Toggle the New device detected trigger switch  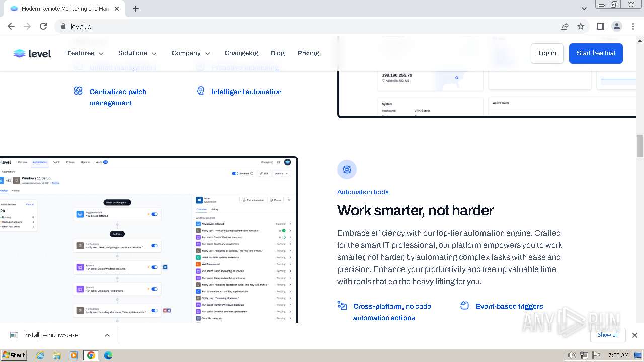click(x=154, y=214)
